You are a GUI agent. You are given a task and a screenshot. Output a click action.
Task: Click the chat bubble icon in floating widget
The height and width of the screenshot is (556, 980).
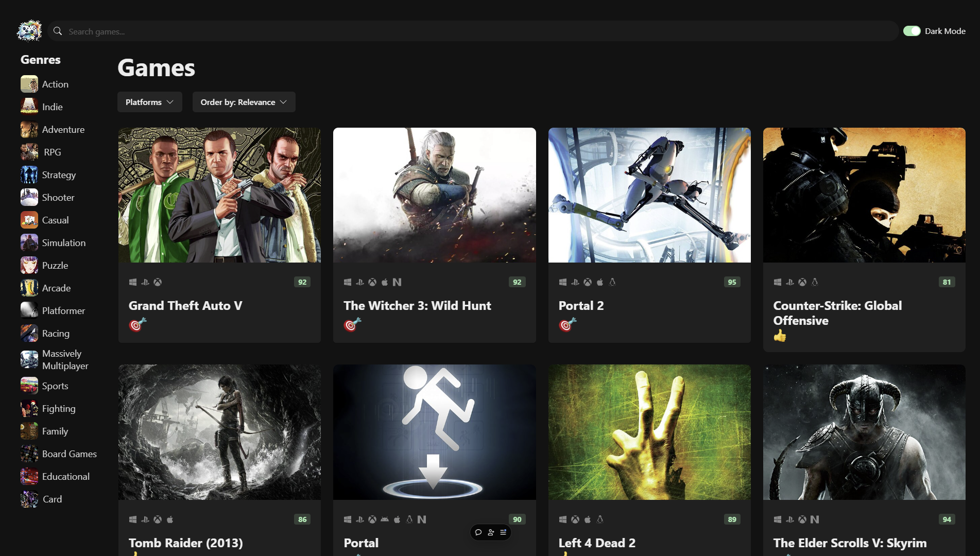[478, 532]
